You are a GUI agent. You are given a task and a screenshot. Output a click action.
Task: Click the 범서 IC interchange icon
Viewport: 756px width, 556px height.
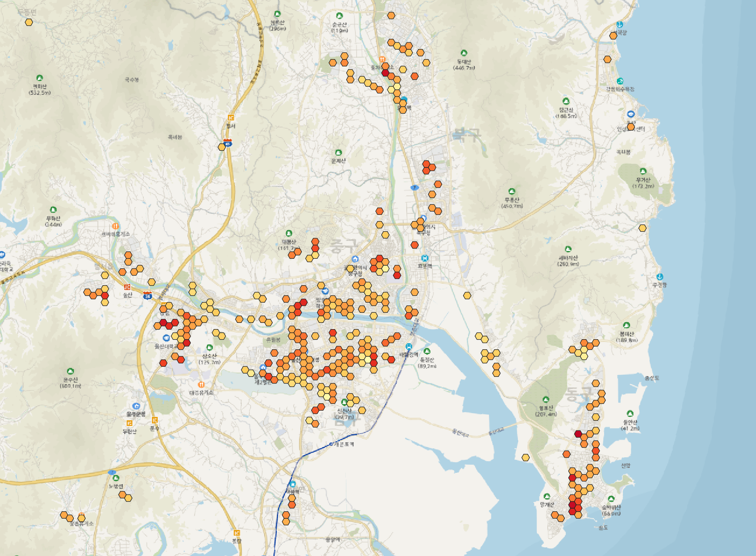click(x=231, y=118)
